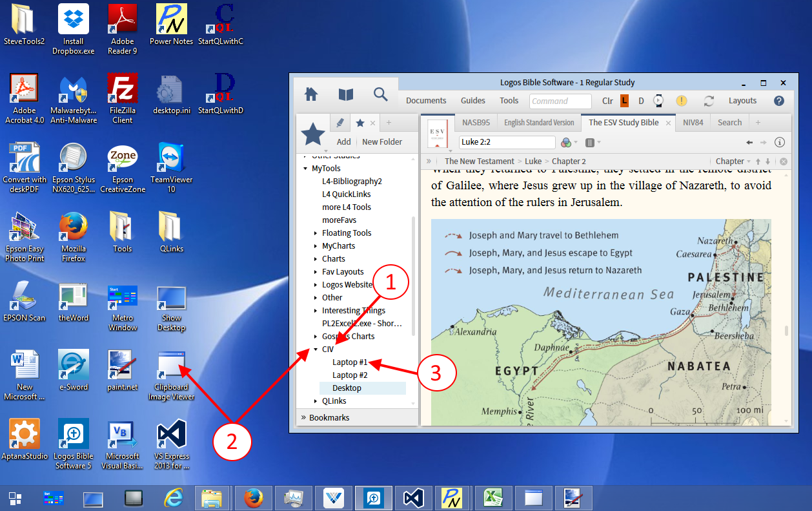
Task: Open the Library book icon
Action: (346, 95)
